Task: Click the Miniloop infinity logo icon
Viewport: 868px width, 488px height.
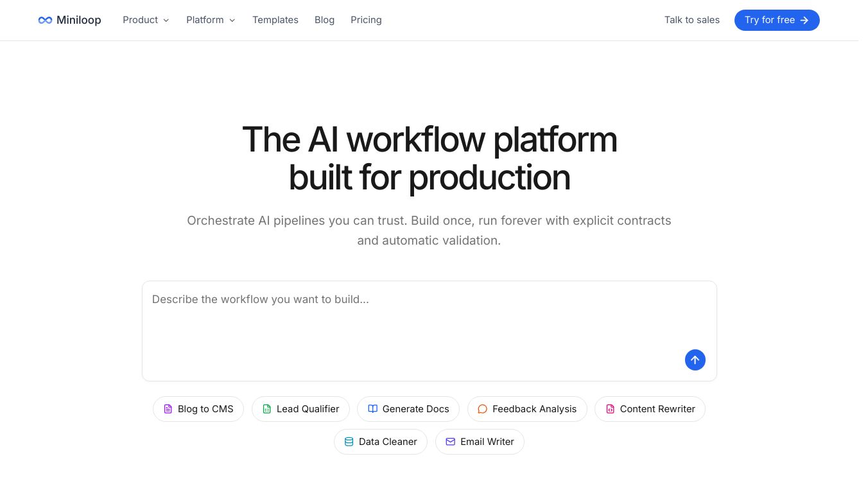Action: [x=45, y=20]
